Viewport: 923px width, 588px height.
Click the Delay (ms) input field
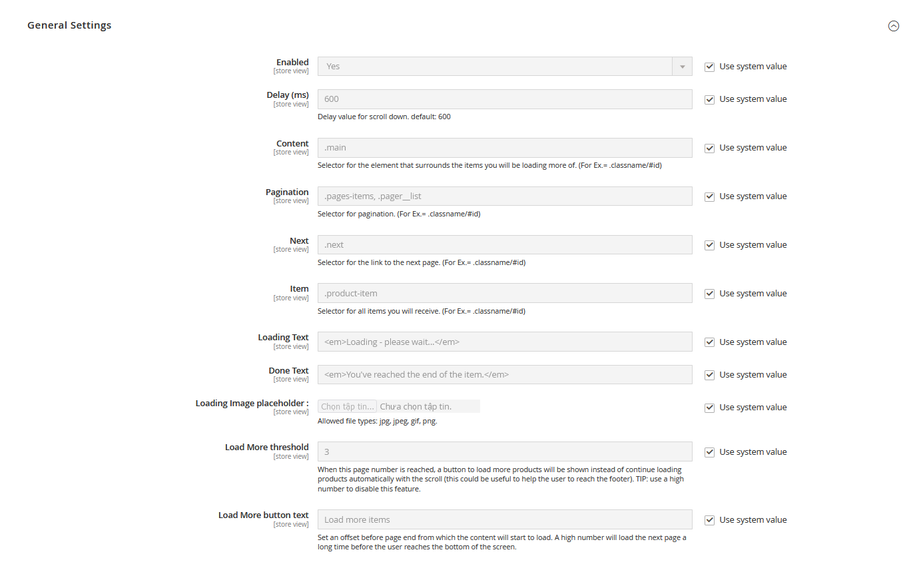tap(504, 99)
